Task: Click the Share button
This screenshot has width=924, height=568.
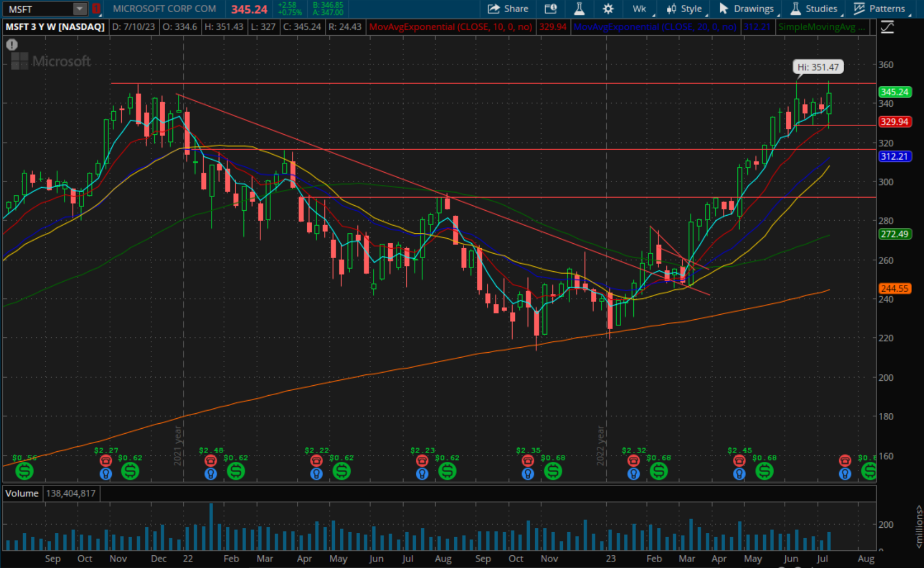Action: click(x=508, y=9)
